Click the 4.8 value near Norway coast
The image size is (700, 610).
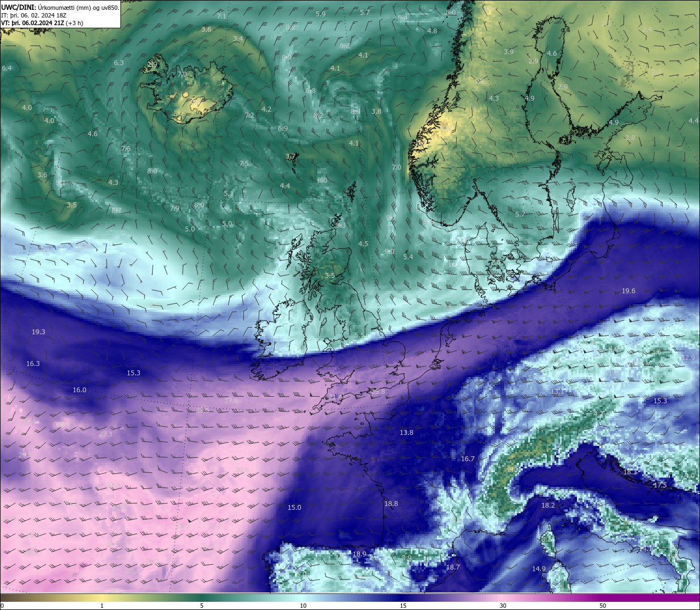(x=432, y=31)
